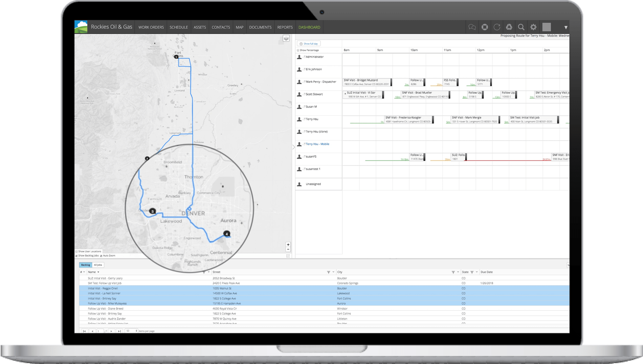Expand the chevron arrow beside the schedule panel
The width and height of the screenshot is (643, 364).
[294, 147]
